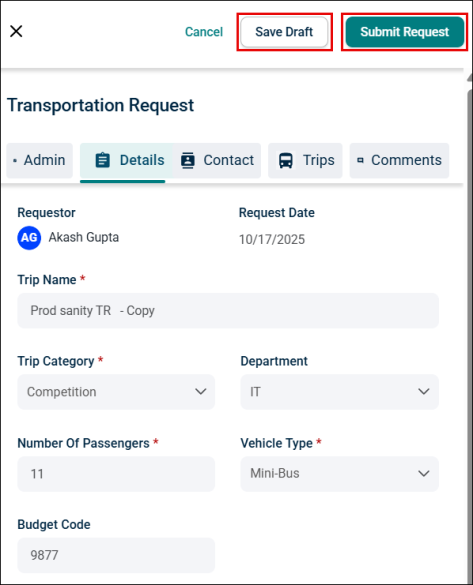473x585 pixels.
Task: Click the Save Draft button
Action: [284, 32]
